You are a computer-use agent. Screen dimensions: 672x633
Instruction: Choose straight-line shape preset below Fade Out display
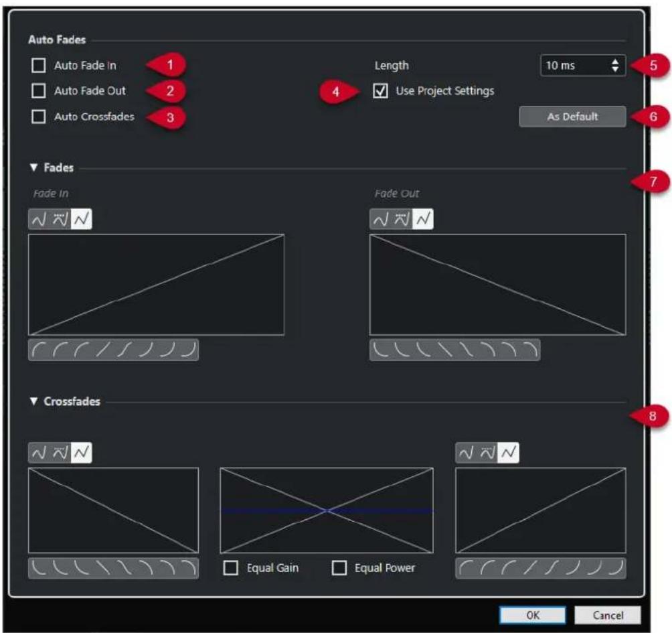pyautogui.click(x=444, y=350)
